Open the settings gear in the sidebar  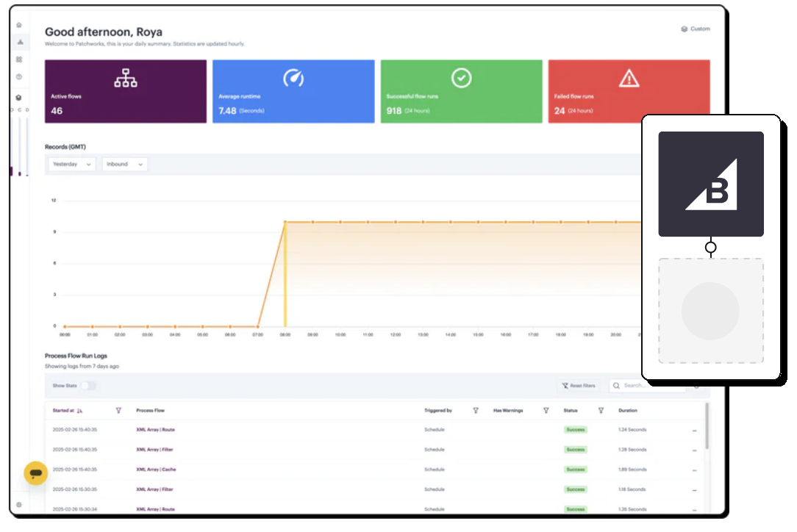(19, 505)
